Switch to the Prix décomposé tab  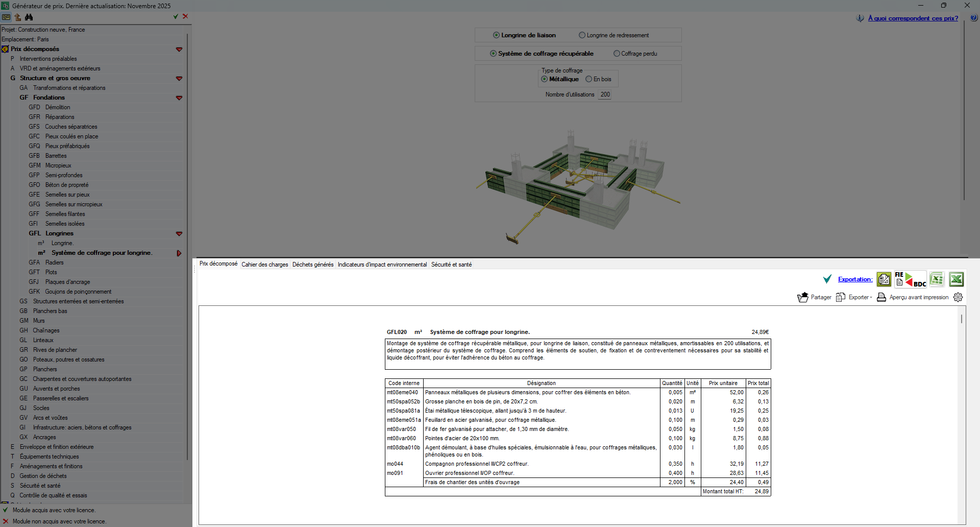tap(218, 263)
